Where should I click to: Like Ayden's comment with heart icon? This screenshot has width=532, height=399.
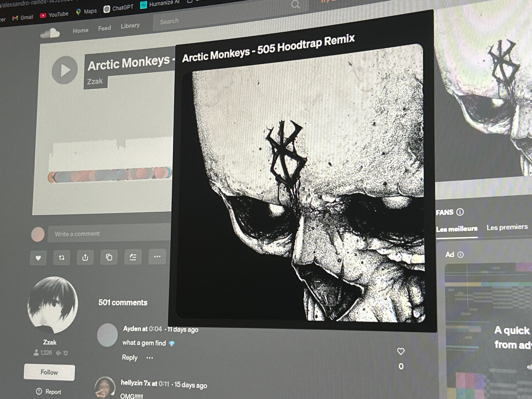[401, 351]
